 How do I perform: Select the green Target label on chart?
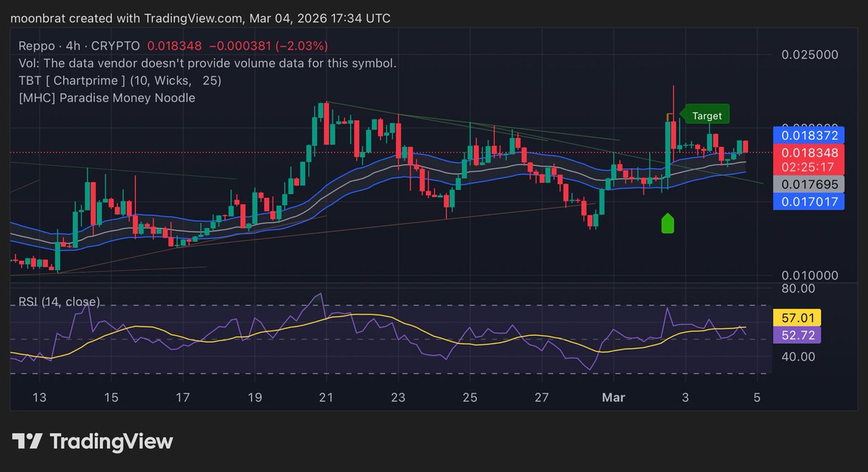(x=706, y=115)
